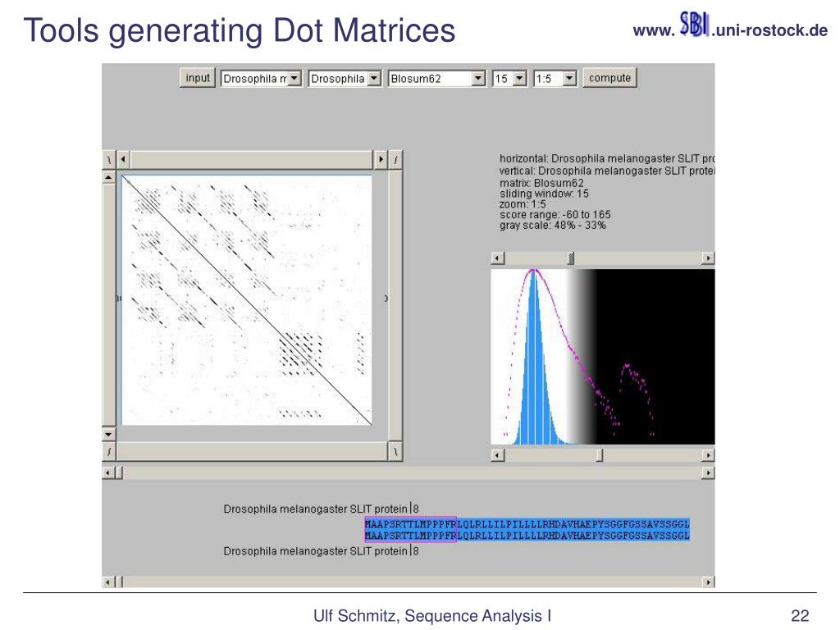Click the 'zoom: 1:5' info text
Screen dimensions: 840x630
(x=523, y=204)
